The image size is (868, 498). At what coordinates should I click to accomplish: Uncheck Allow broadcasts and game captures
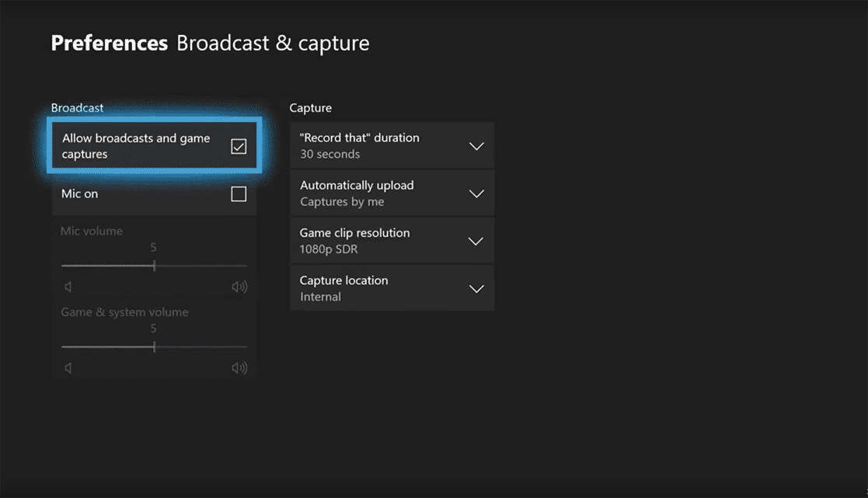coord(239,146)
